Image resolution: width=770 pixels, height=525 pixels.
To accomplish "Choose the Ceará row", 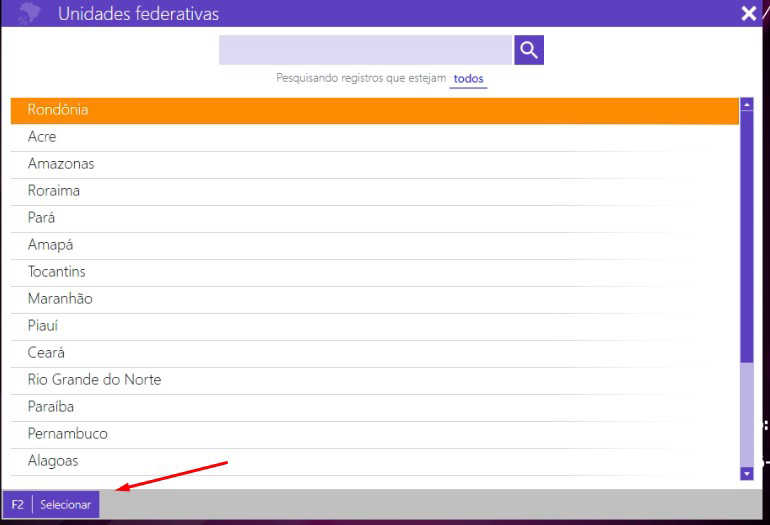I will [x=375, y=353].
